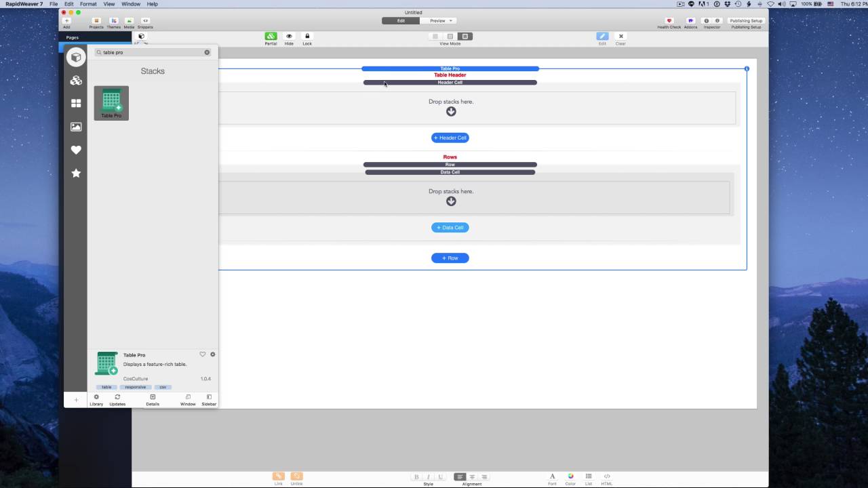This screenshot has width=868, height=488.
Task: Toggle the library Sidebar view
Action: tap(209, 397)
